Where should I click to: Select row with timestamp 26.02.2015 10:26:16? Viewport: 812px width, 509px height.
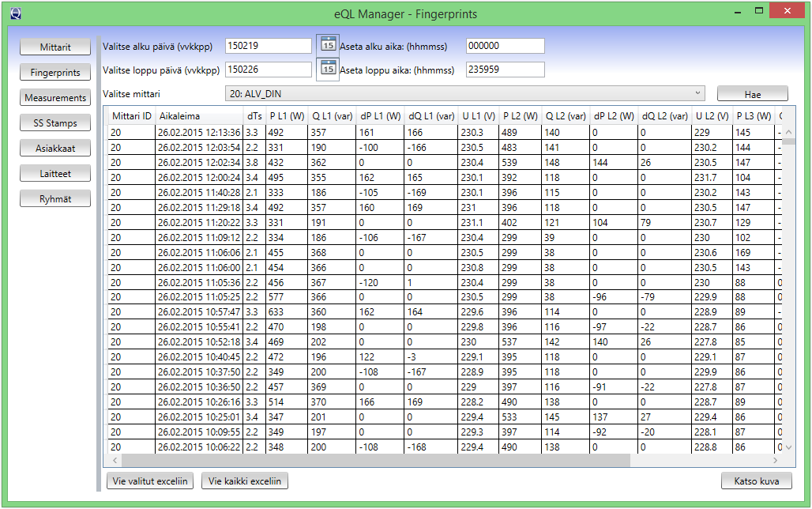tap(445, 402)
